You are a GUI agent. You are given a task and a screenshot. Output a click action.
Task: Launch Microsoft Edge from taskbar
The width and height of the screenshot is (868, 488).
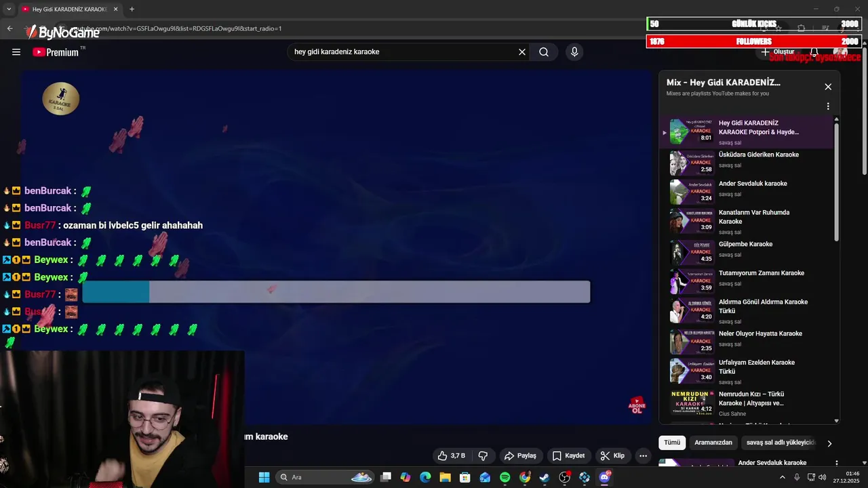pyautogui.click(x=425, y=477)
